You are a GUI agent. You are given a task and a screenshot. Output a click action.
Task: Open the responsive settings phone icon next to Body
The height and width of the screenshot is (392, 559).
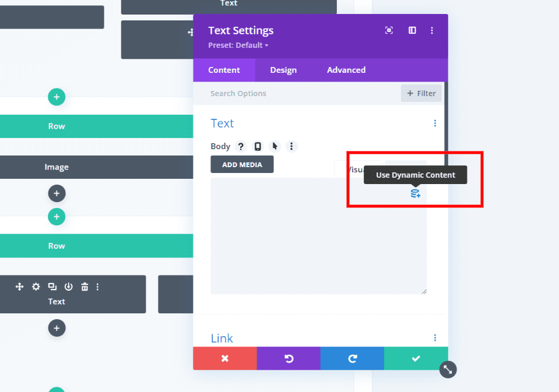pyautogui.click(x=257, y=146)
